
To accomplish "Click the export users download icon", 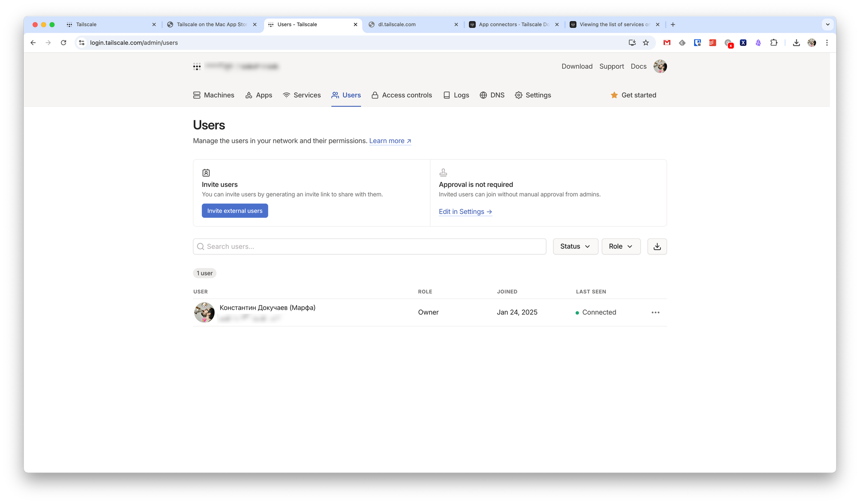I will (x=657, y=247).
